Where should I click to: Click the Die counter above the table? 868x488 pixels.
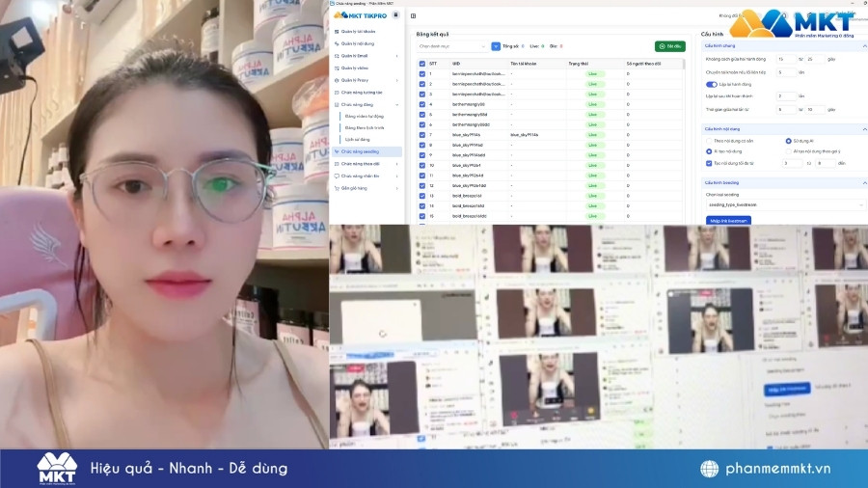click(x=556, y=46)
